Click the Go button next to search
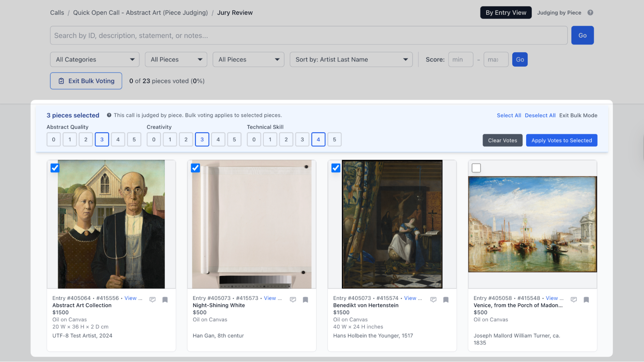Screen dimensions: 644x362 pyautogui.click(x=582, y=35)
